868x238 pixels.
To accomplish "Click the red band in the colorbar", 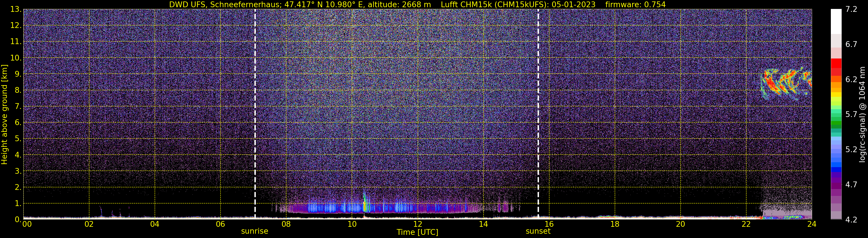I will (x=836, y=67).
